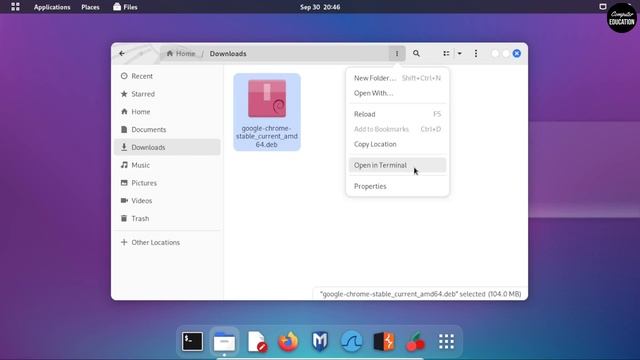This screenshot has height=360, width=640.
Task: Close the Files window
Action: click(x=517, y=53)
